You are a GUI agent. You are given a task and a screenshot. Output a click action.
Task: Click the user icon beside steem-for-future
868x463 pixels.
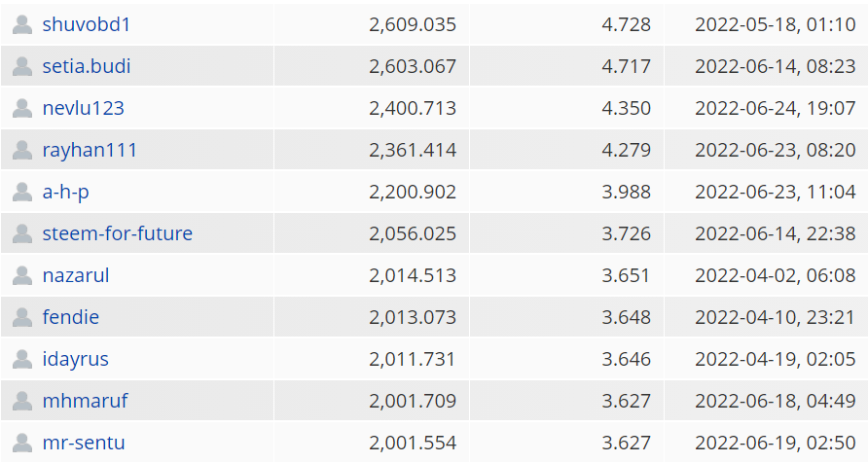point(22,233)
